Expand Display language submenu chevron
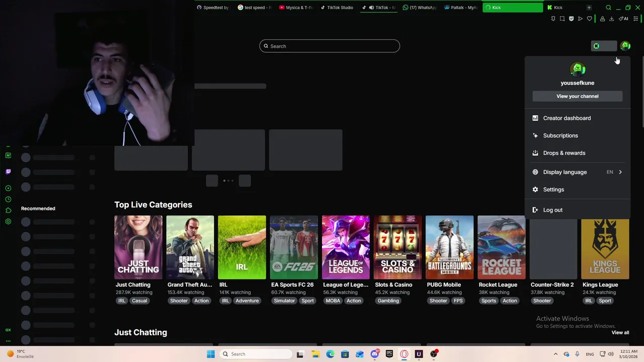 pyautogui.click(x=620, y=172)
